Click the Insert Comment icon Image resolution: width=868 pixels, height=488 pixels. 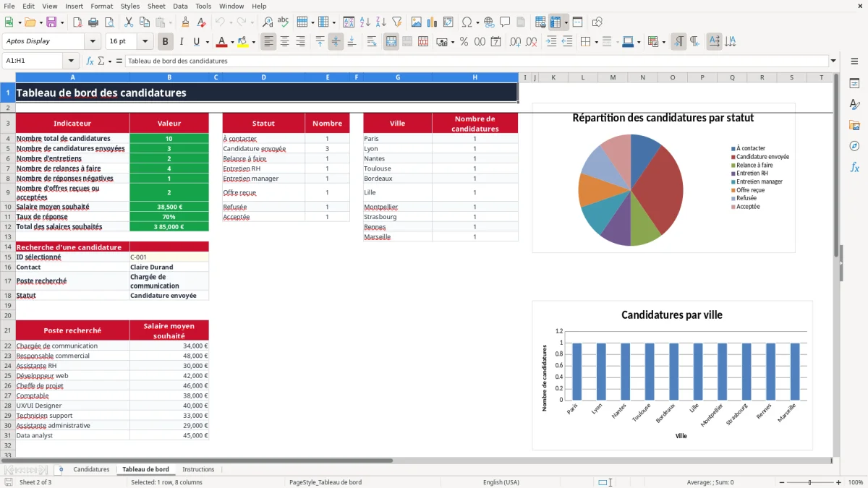[x=505, y=22]
